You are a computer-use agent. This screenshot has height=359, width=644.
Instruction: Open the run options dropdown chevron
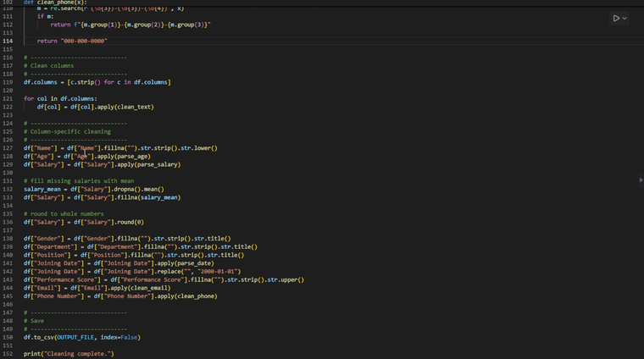(625, 18)
